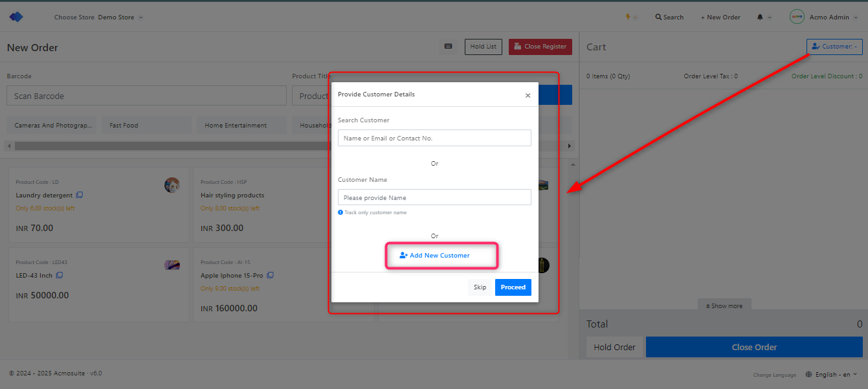The image size is (868, 389).
Task: Focus the Search Customer input field
Action: point(434,138)
